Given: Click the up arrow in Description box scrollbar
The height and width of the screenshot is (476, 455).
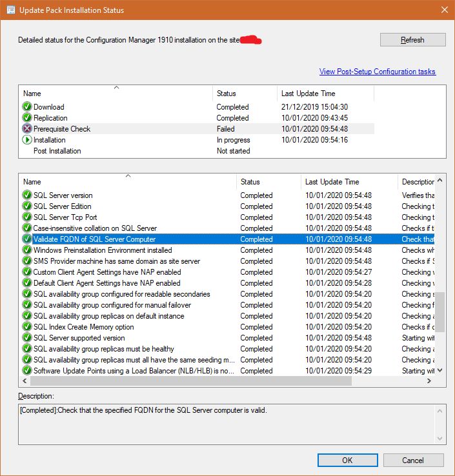Looking at the screenshot, I should point(440,411).
